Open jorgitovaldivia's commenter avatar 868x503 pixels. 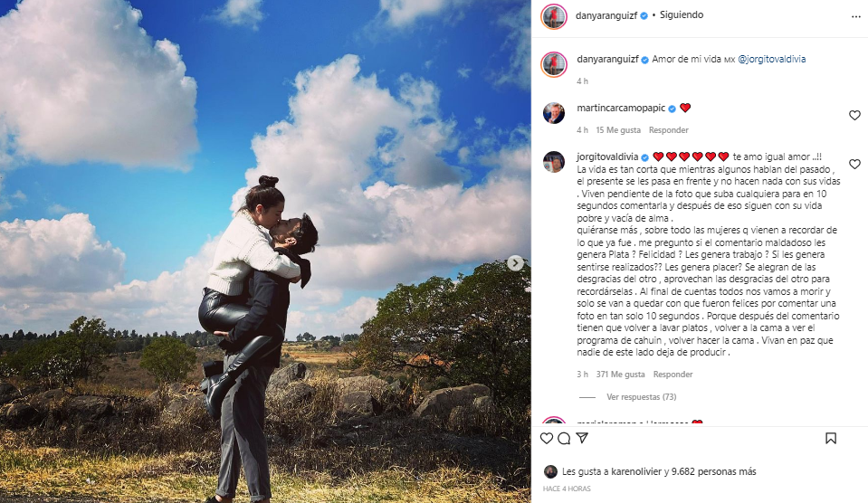(554, 162)
